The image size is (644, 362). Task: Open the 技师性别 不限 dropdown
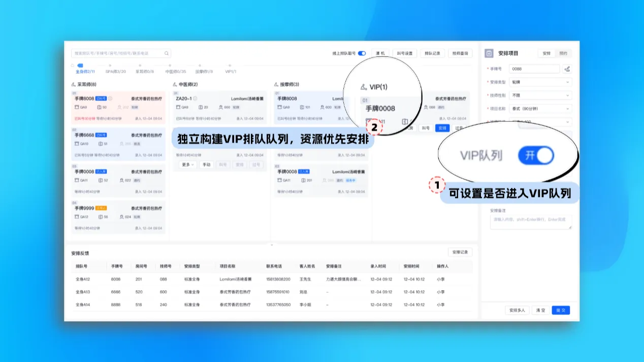tap(540, 95)
